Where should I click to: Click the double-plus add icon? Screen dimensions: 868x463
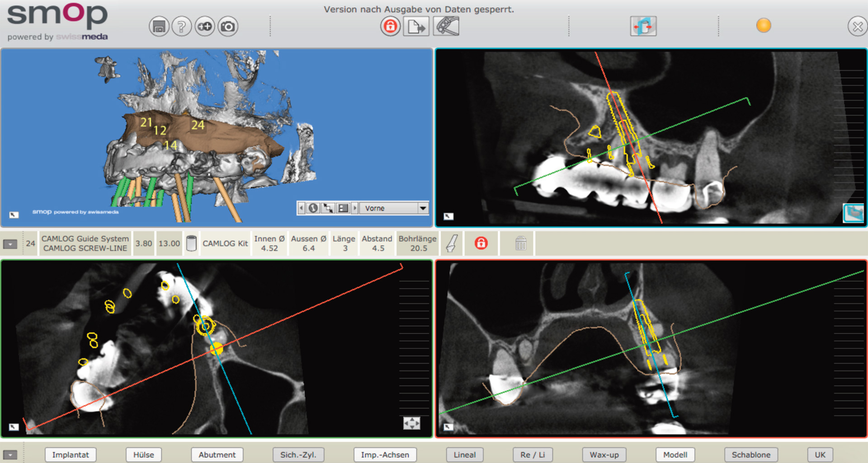pos(205,27)
